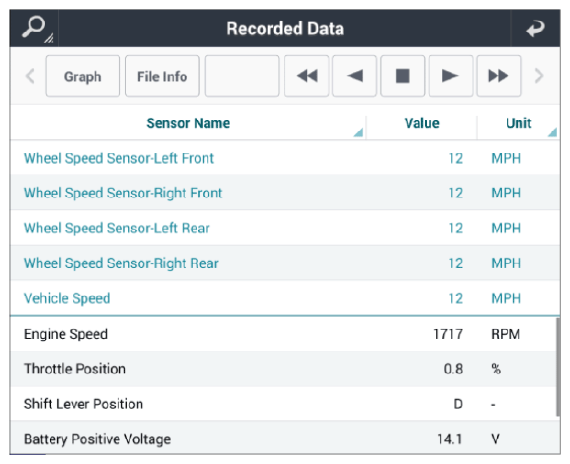The image size is (570, 464).
Task: Click the Recorded Data title
Action: click(x=285, y=28)
